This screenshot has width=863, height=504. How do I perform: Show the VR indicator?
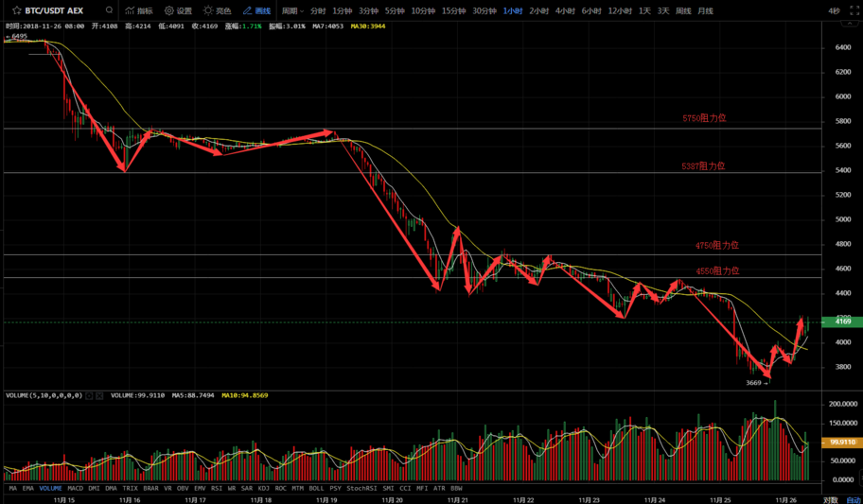point(167,488)
